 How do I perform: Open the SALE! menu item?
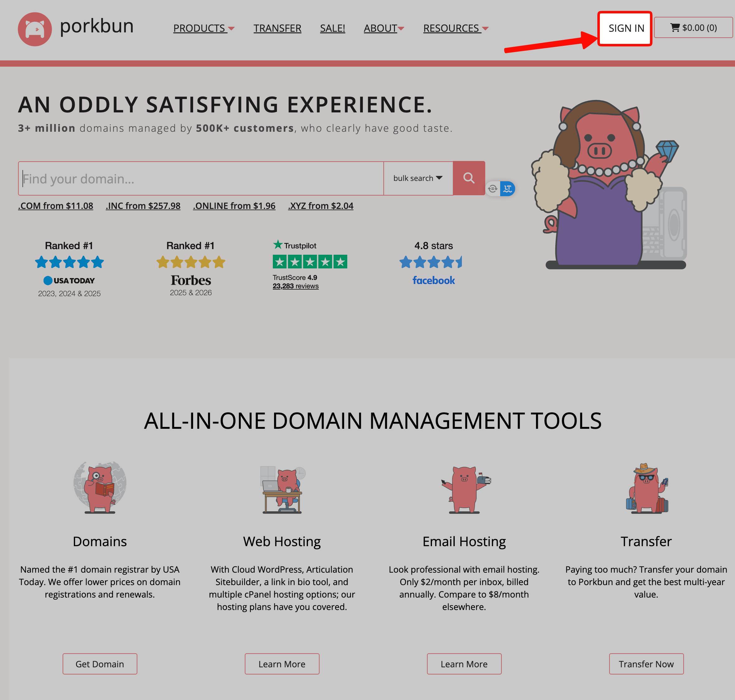332,28
